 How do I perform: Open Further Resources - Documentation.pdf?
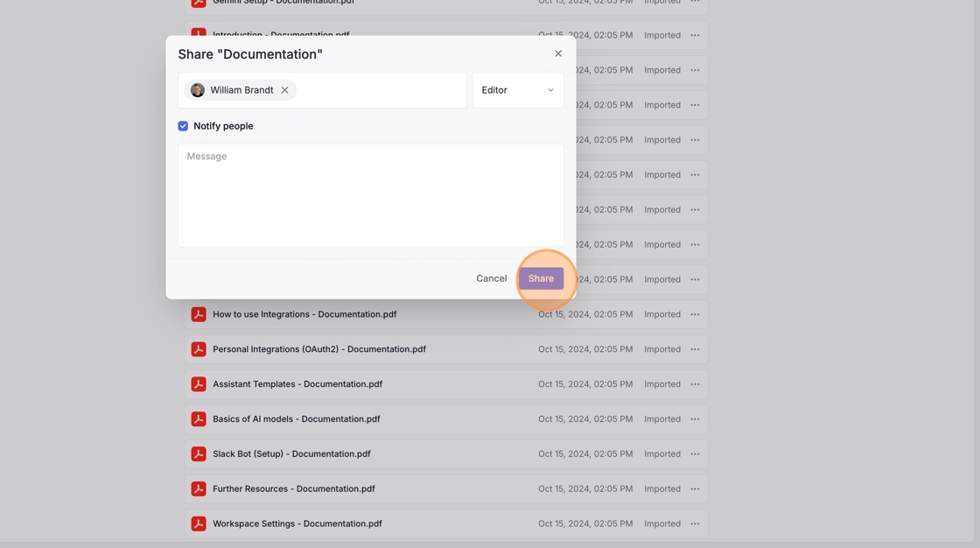pos(294,488)
